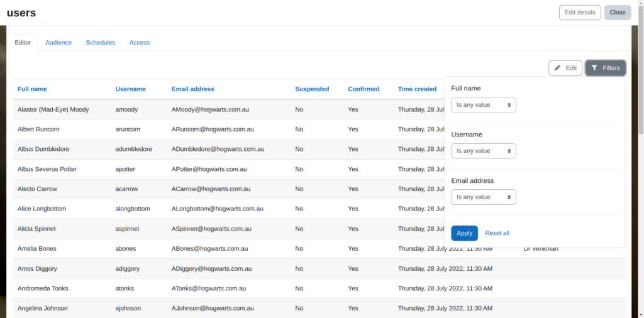Click the Close button

618,13
